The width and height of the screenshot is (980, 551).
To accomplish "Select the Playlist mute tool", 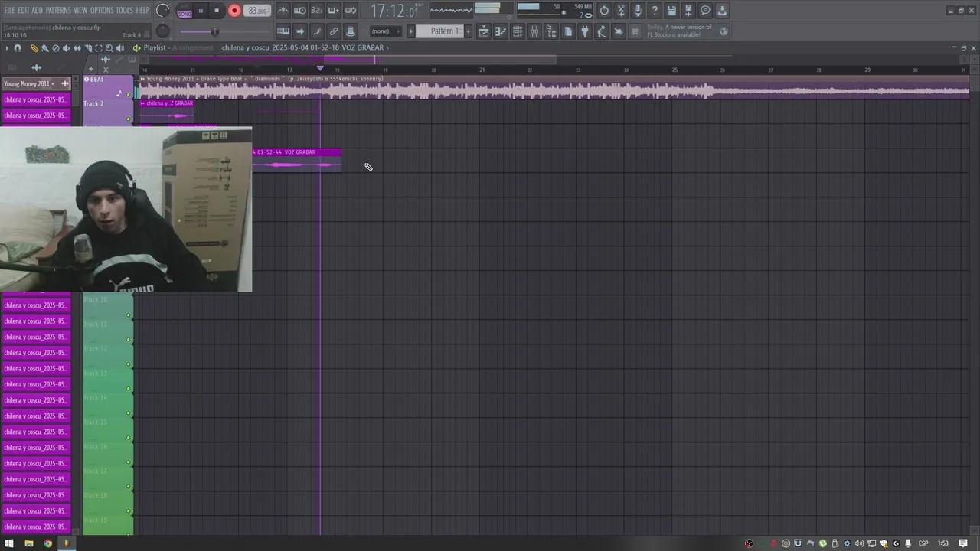I will click(66, 48).
